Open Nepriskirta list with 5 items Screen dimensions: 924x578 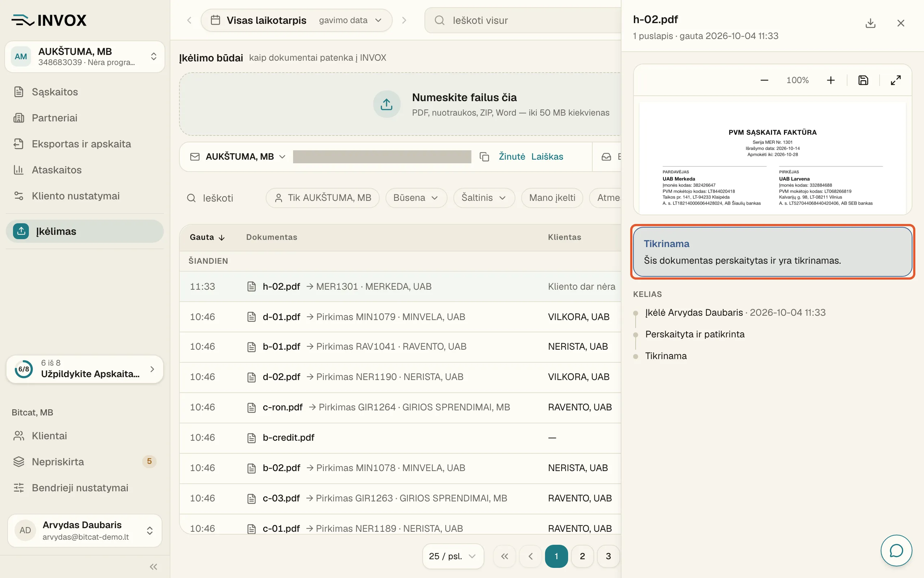click(85, 462)
